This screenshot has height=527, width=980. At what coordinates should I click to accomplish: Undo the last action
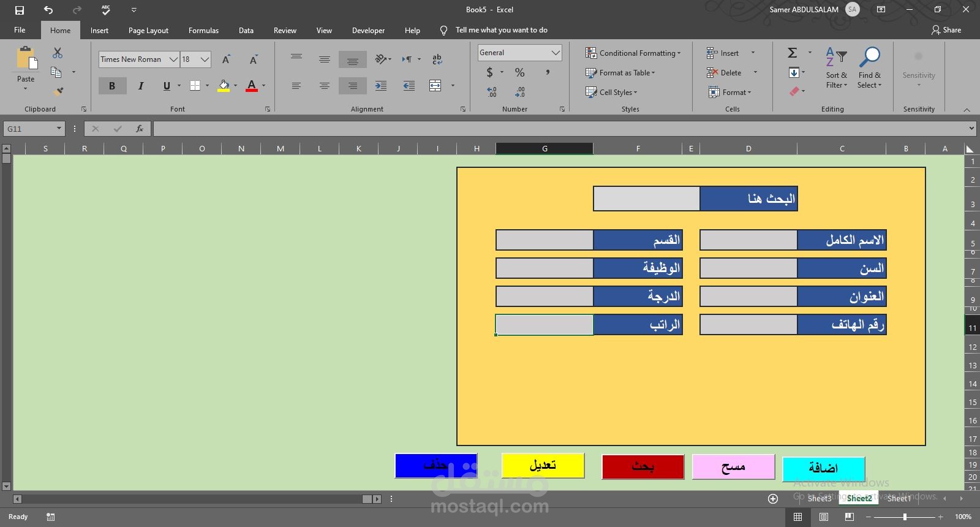point(48,10)
